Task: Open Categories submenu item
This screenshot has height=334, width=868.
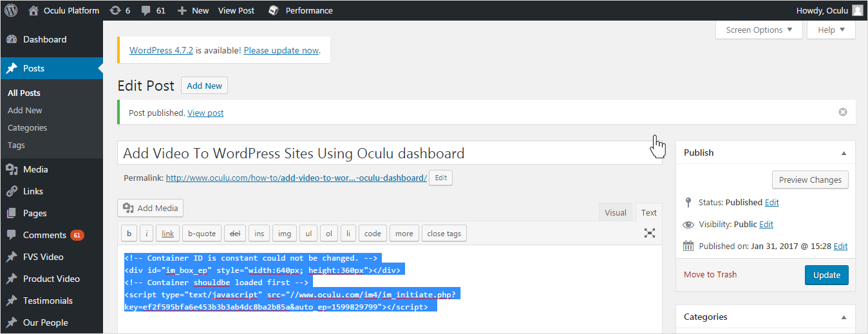Action: [27, 127]
